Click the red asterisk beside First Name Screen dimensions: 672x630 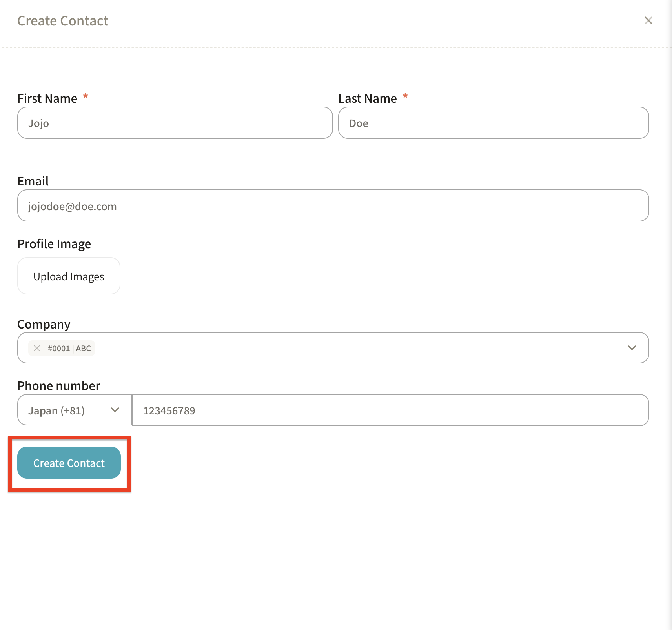[x=86, y=96]
